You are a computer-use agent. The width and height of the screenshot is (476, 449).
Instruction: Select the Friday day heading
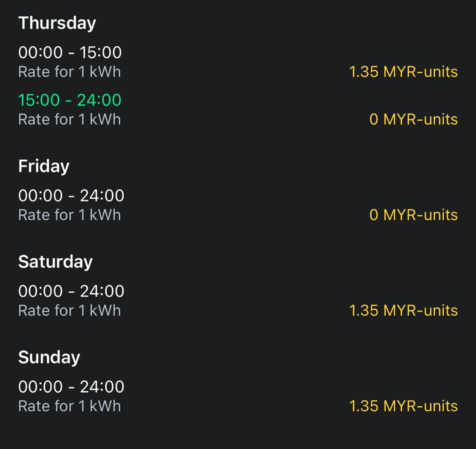44,166
